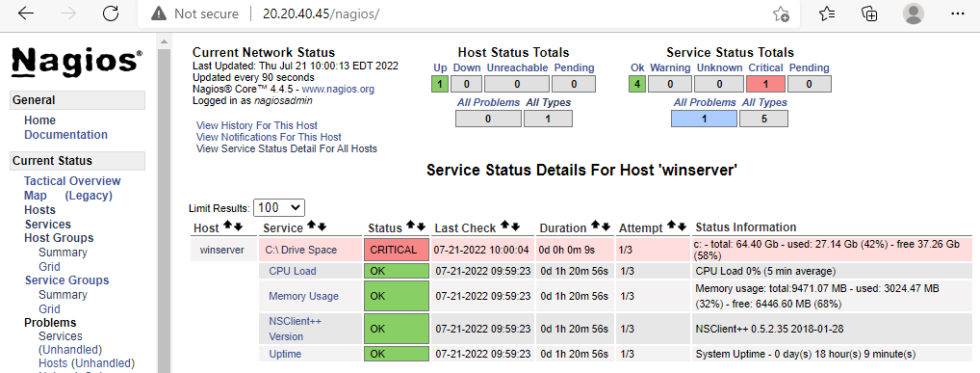Click the service Ok count box

pyautogui.click(x=637, y=84)
